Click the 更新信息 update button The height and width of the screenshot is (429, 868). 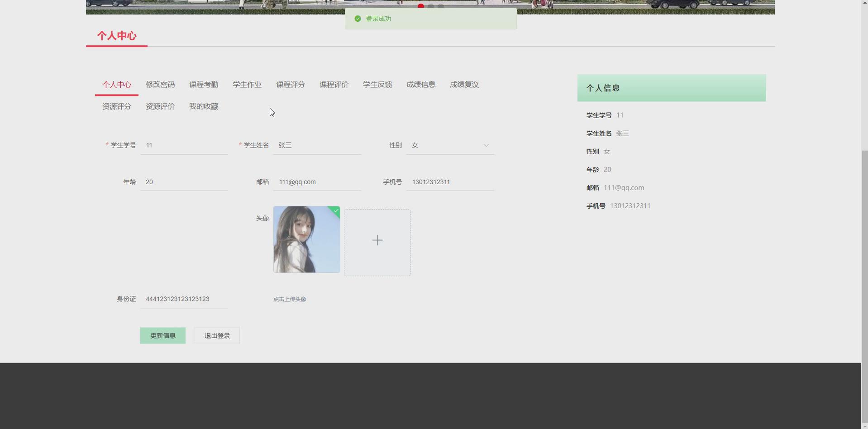click(162, 335)
